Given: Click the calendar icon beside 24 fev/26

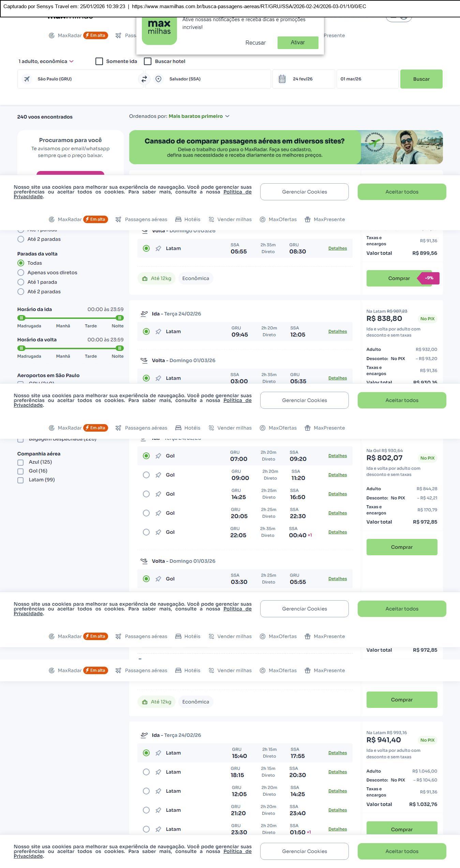Looking at the screenshot, I should pyautogui.click(x=282, y=79).
